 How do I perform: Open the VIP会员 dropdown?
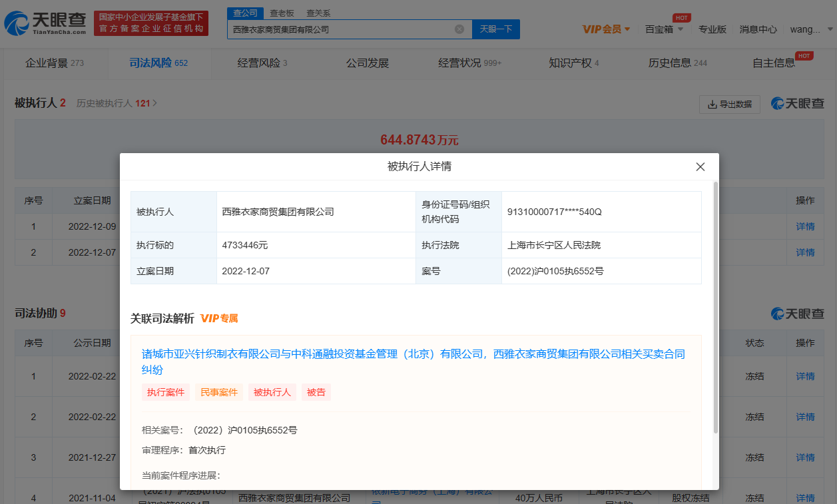(606, 29)
